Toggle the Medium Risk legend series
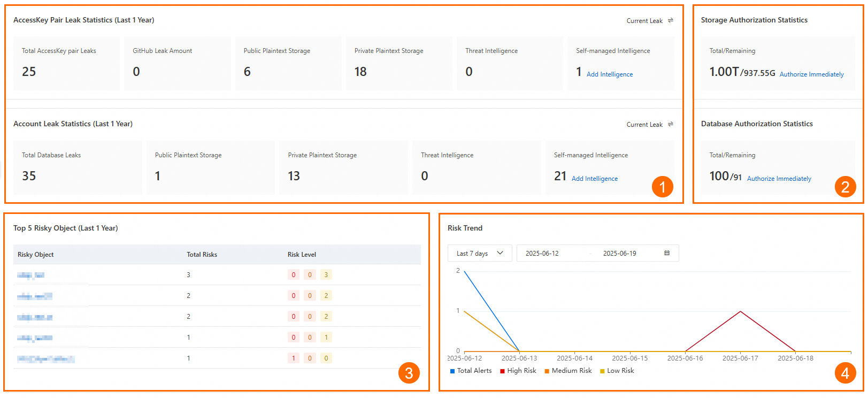 coord(568,371)
